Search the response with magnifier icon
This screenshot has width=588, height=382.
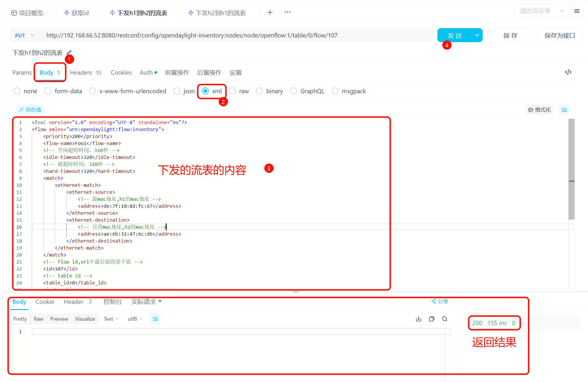pyautogui.click(x=445, y=319)
